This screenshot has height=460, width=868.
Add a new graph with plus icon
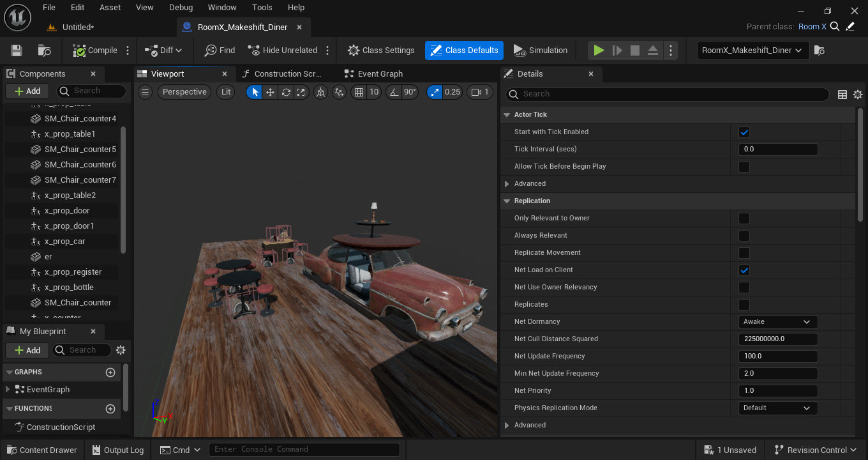click(x=110, y=372)
